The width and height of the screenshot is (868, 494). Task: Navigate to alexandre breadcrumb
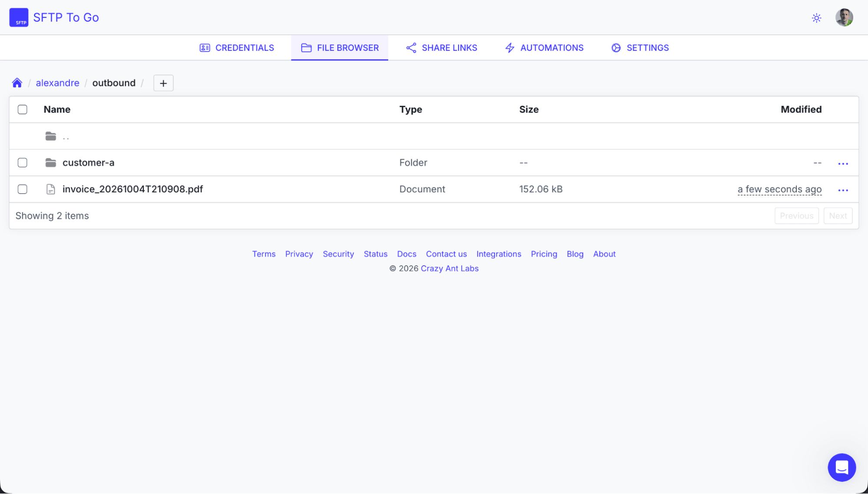pyautogui.click(x=58, y=83)
